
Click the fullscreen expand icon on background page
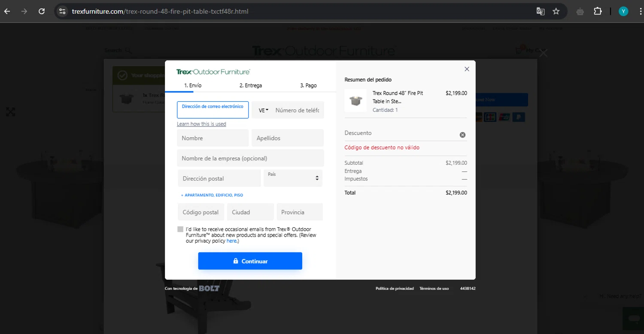click(11, 112)
